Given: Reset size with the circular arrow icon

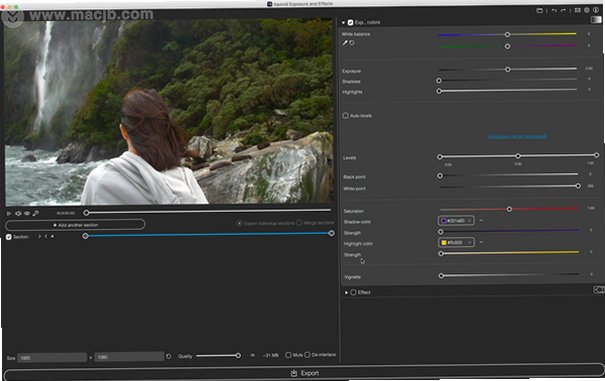Looking at the screenshot, I should (x=169, y=356).
